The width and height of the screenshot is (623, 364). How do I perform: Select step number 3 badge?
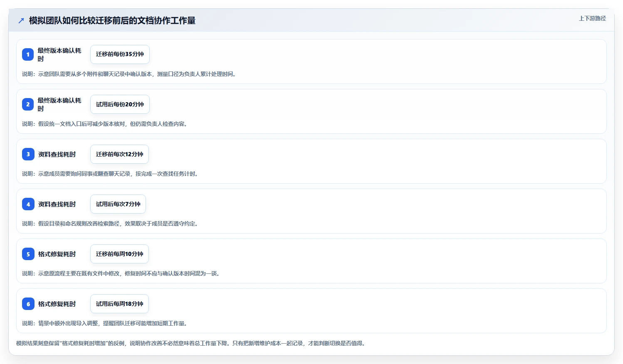click(x=28, y=154)
